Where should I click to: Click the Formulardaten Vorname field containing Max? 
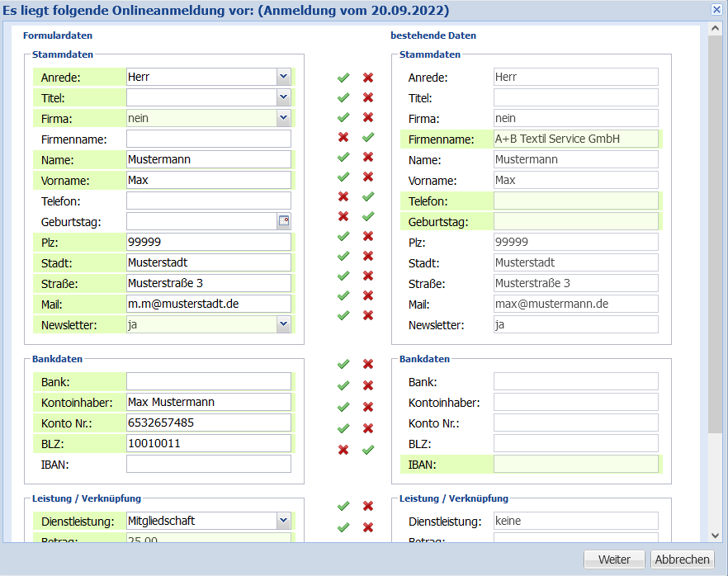209,180
